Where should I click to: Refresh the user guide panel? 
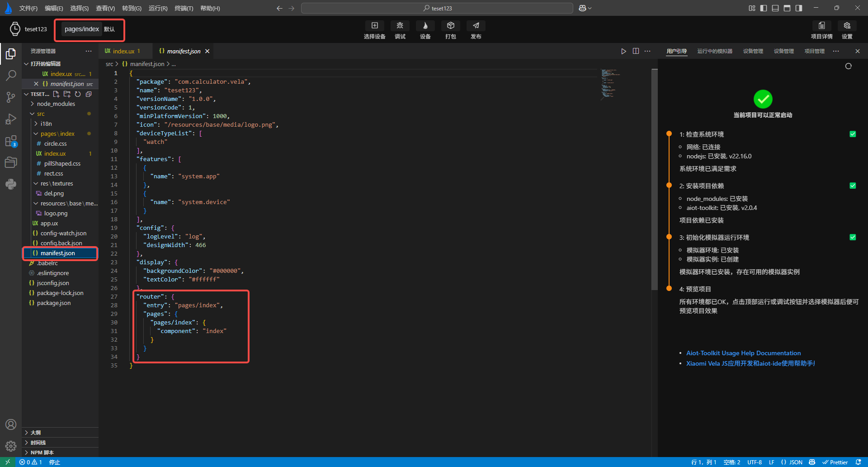pos(848,67)
